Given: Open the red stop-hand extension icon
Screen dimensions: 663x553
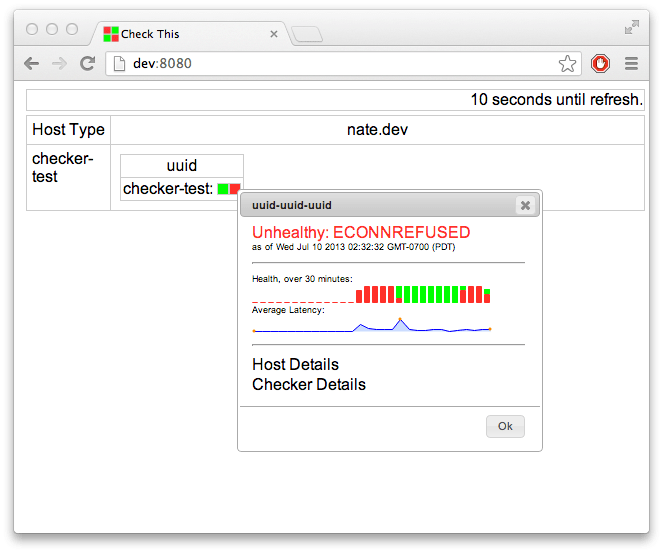Looking at the screenshot, I should (x=600, y=64).
